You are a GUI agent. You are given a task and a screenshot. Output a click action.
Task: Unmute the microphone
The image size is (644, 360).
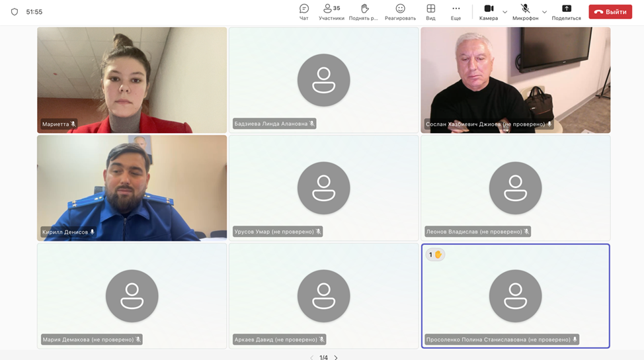(x=525, y=12)
